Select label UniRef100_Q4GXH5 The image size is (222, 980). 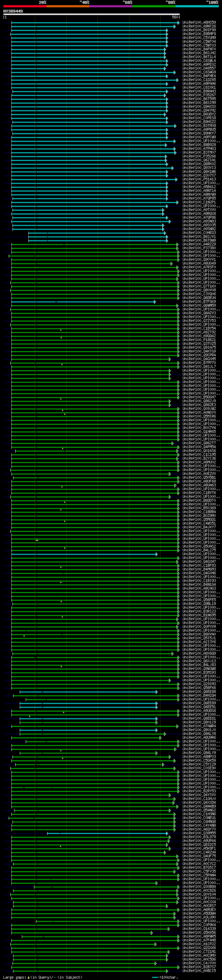pyautogui.click(x=199, y=359)
